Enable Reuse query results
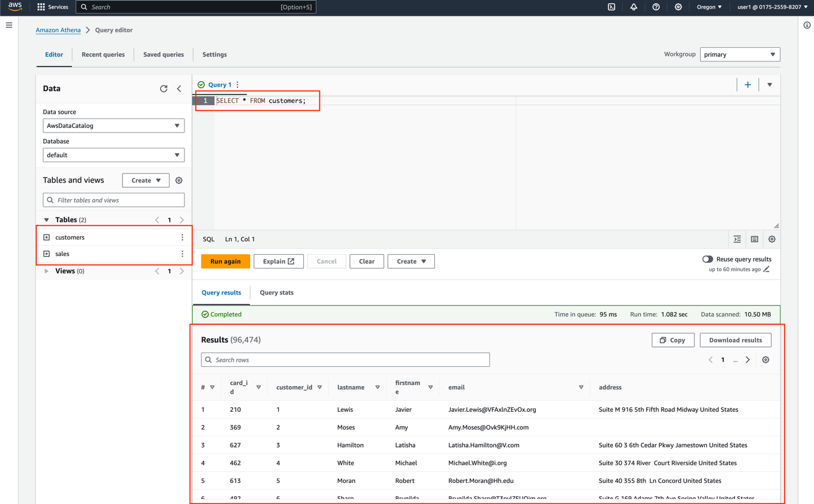Viewport: 814px width, 504px height. 708,259
